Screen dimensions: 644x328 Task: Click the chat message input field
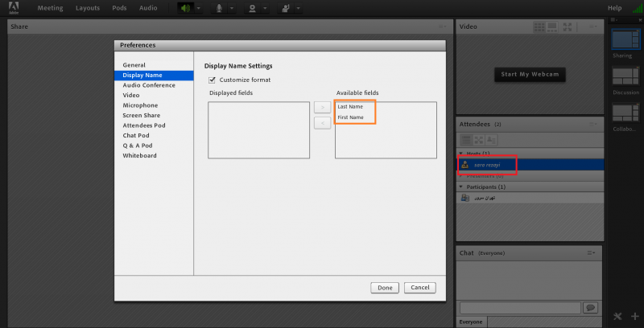pyautogui.click(x=519, y=308)
